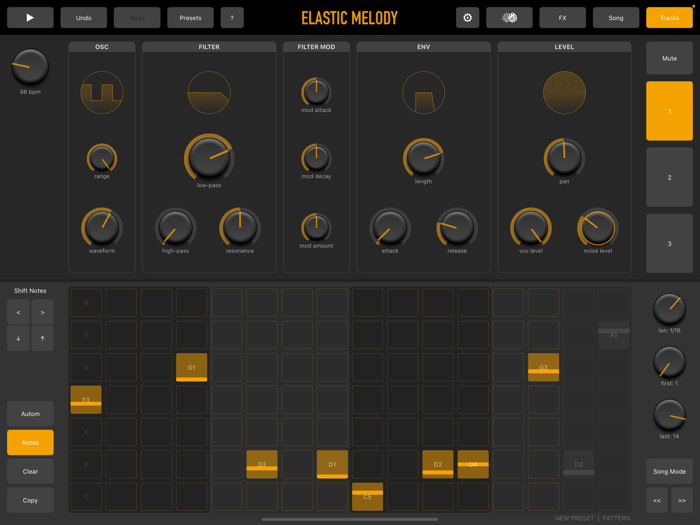This screenshot has width=700, height=525.
Task: Click the release knob
Action: [457, 227]
